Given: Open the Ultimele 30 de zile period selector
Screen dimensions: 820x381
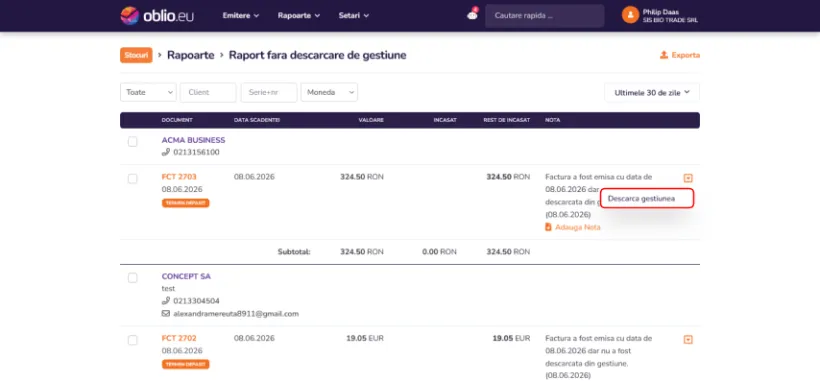Looking at the screenshot, I should tap(652, 93).
